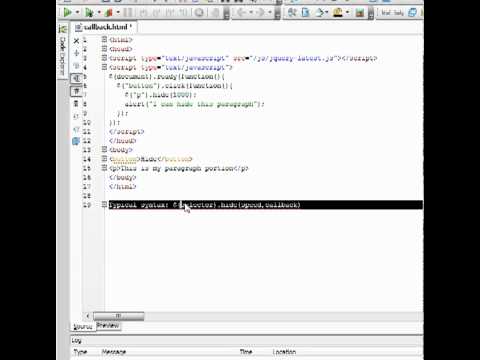This screenshot has height=360, width=480.
Task: Click the alert("I can hide this paragraph") code line
Action: (195, 104)
